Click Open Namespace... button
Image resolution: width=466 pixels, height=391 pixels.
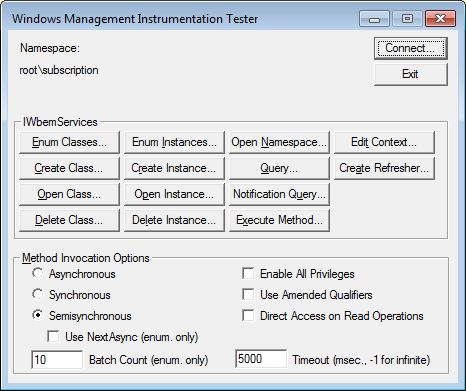point(279,142)
